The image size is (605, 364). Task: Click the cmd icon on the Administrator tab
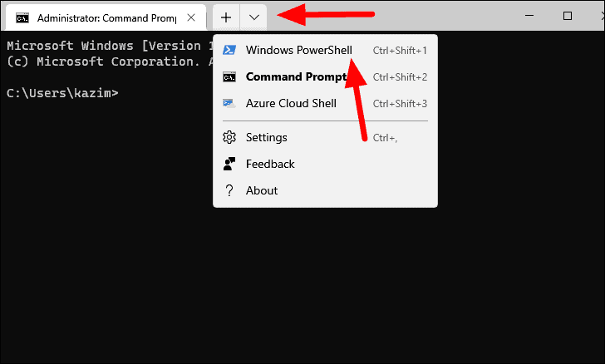click(x=22, y=17)
